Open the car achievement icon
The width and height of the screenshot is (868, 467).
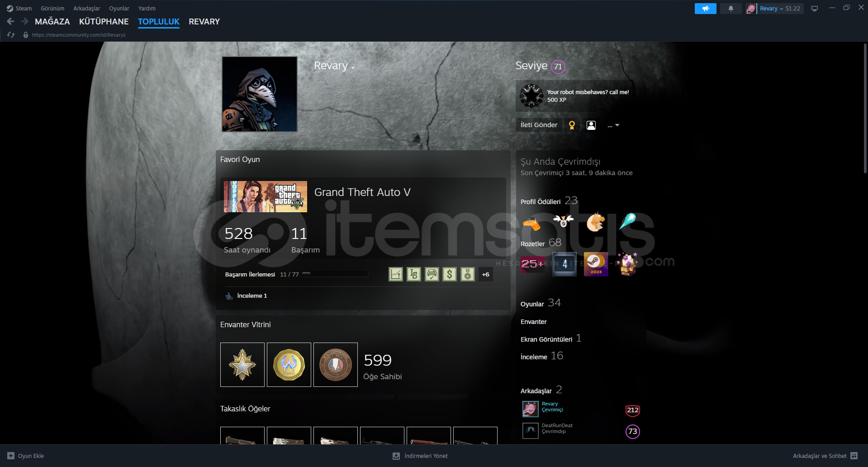432,274
